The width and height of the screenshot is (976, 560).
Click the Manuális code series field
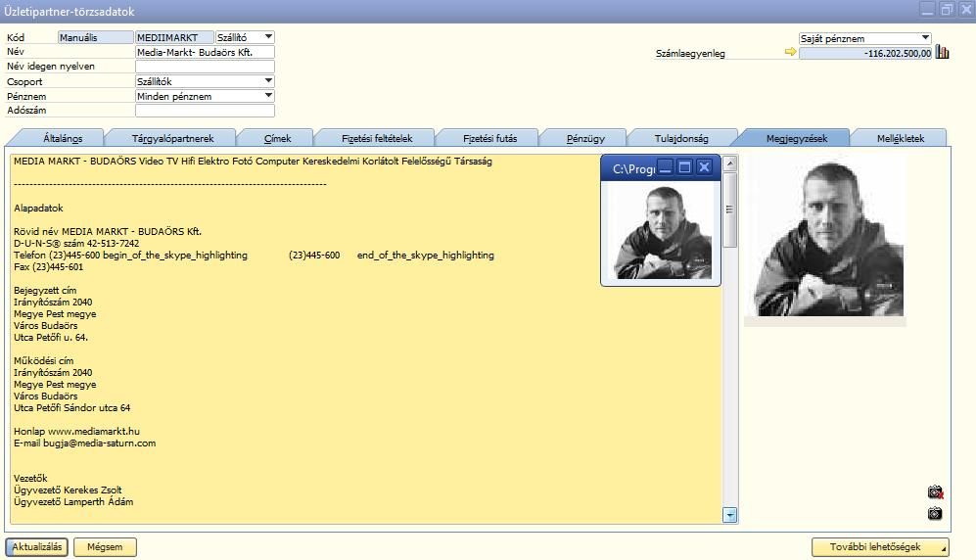click(x=96, y=37)
